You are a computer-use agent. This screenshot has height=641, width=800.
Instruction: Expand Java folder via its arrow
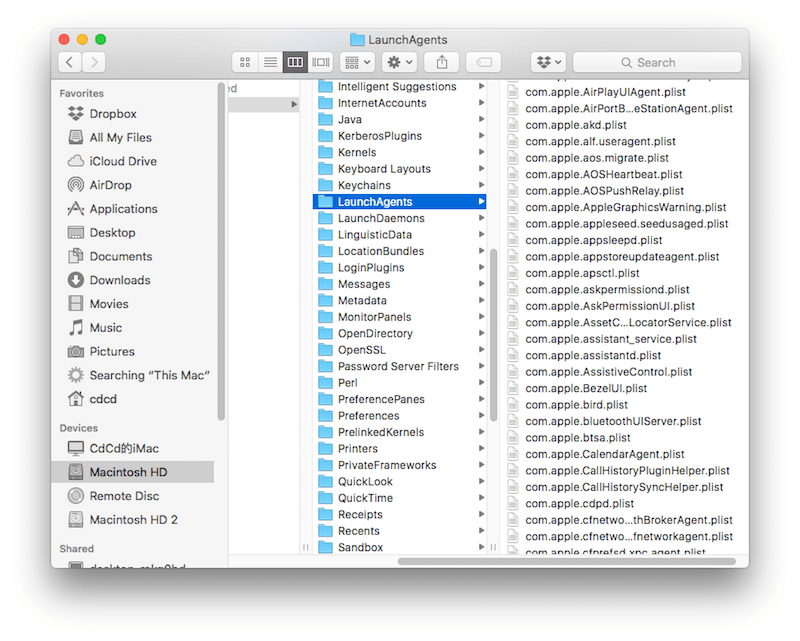point(481,119)
